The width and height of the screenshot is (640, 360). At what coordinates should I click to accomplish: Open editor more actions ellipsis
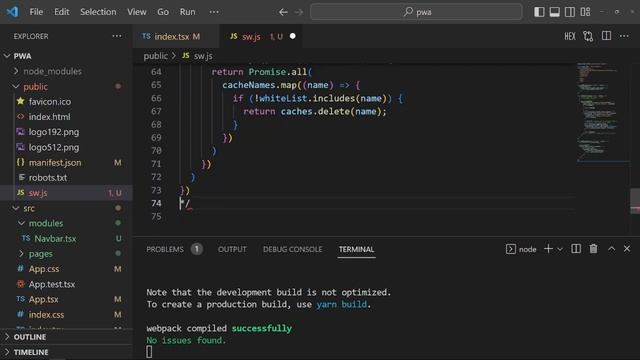pos(624,36)
